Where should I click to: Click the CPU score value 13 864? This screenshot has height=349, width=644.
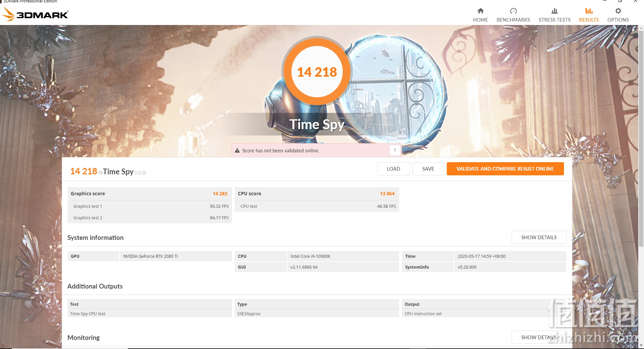pyautogui.click(x=387, y=194)
